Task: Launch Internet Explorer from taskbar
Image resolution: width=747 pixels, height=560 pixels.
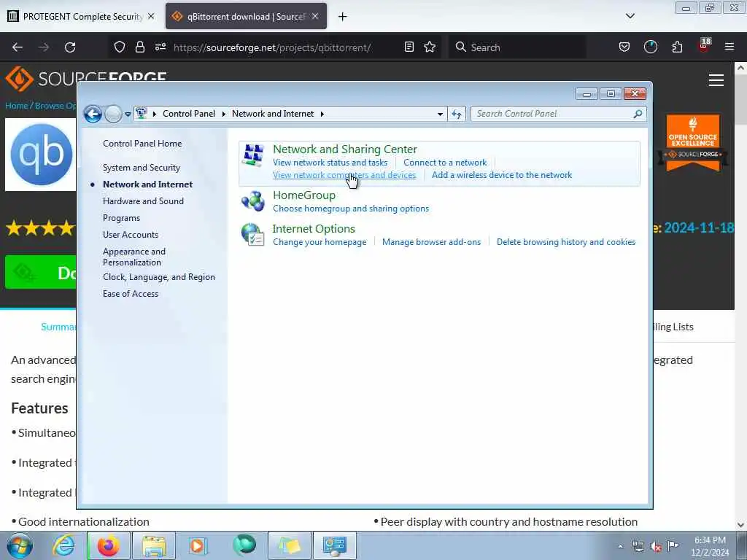Action: click(x=64, y=545)
